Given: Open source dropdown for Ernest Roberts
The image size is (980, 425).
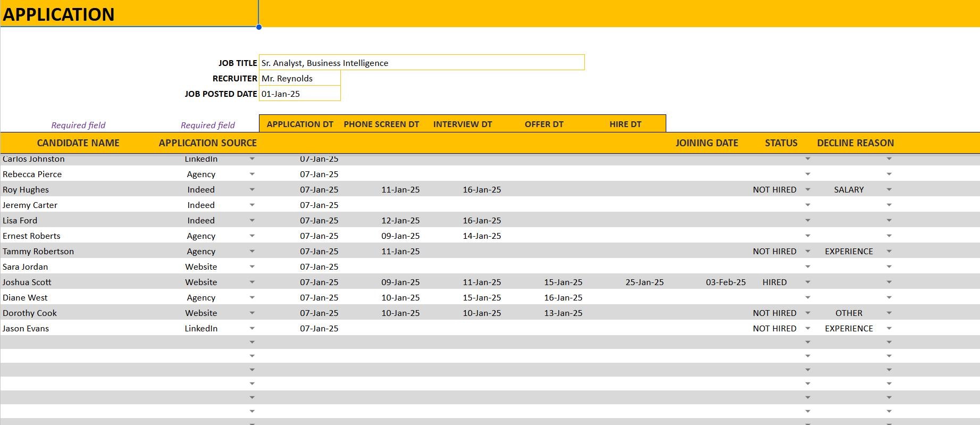Looking at the screenshot, I should pyautogui.click(x=252, y=236).
